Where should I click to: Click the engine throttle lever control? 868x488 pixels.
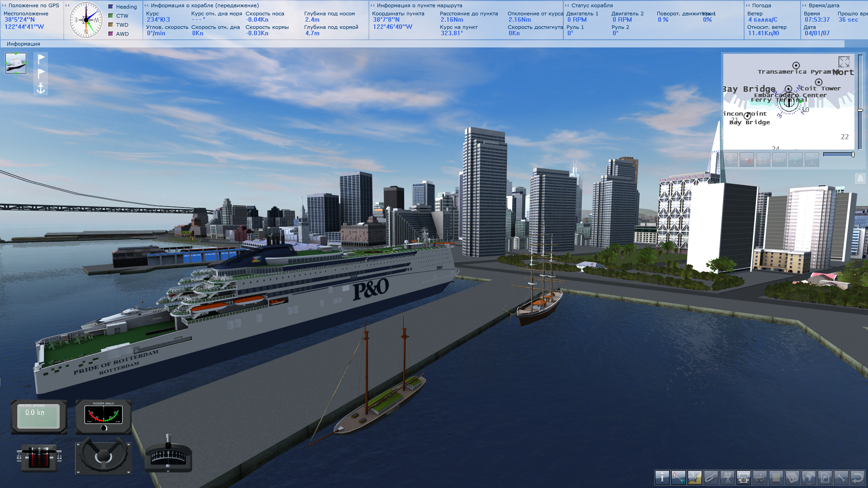tap(39, 457)
